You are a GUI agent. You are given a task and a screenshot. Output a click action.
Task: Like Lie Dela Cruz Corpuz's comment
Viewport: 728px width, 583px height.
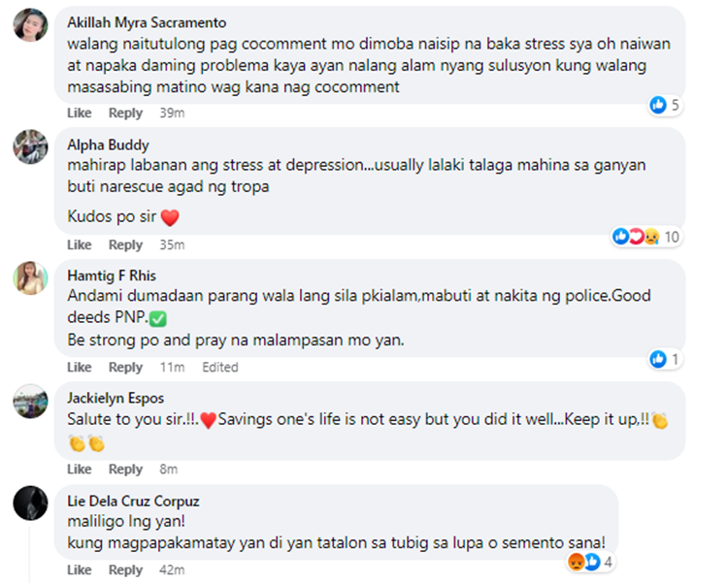tap(80, 569)
